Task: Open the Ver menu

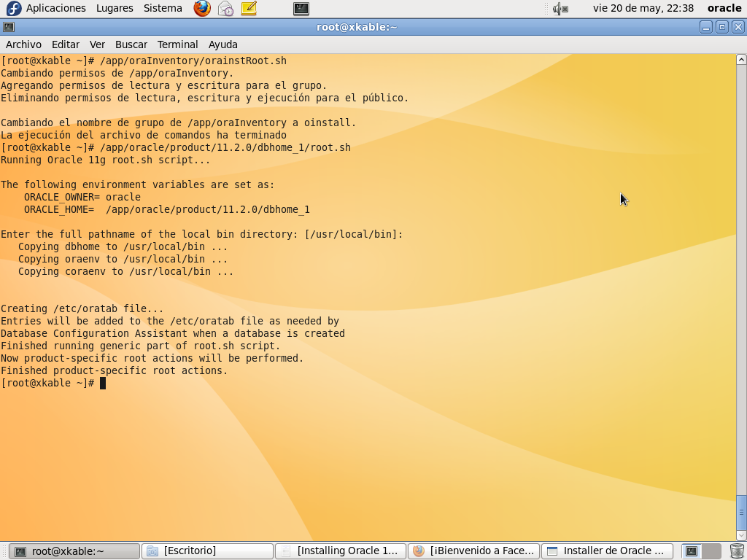Action: click(97, 44)
